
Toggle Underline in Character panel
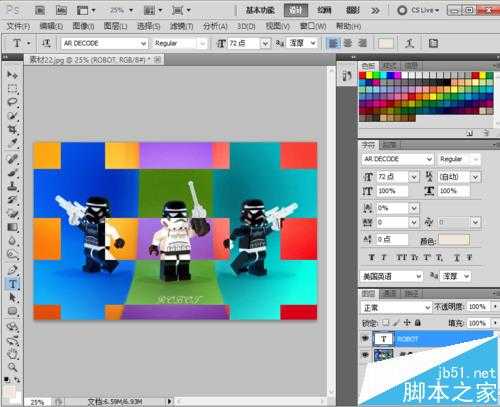click(457, 257)
